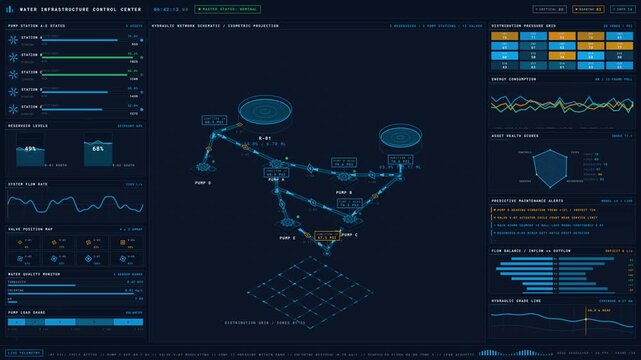Select the Station C fan icon
This screenshot has height=360, width=641.
13,74
